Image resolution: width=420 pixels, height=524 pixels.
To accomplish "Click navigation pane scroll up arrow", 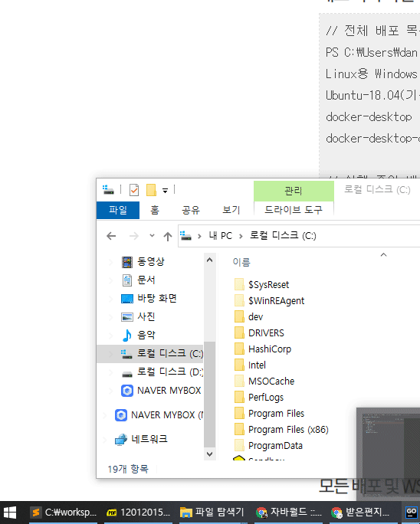I will 210,260.
